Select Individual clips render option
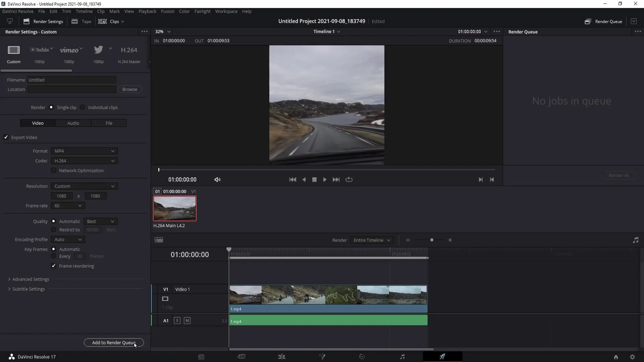Viewport: 644px width, 362px height. point(82,107)
